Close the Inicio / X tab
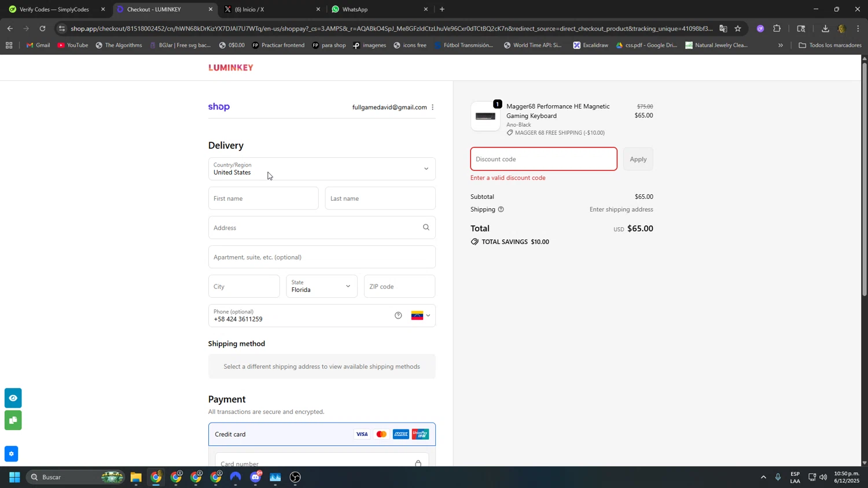 pyautogui.click(x=318, y=9)
